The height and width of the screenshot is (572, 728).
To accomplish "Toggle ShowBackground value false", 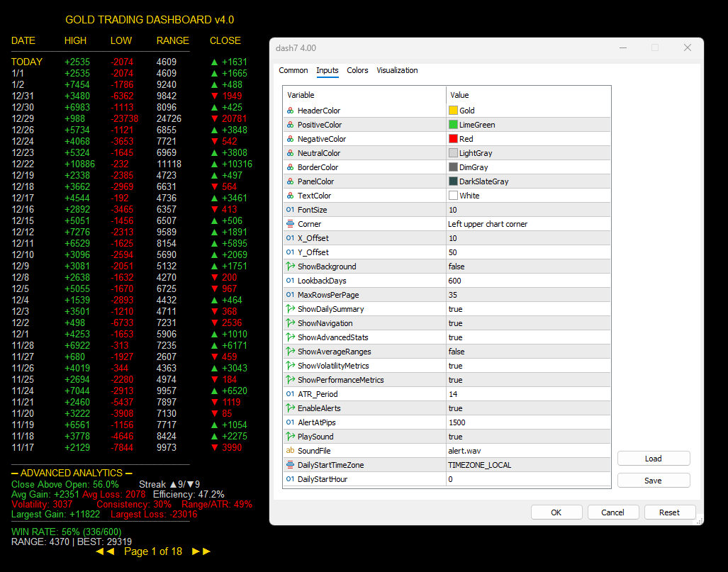I will point(528,267).
